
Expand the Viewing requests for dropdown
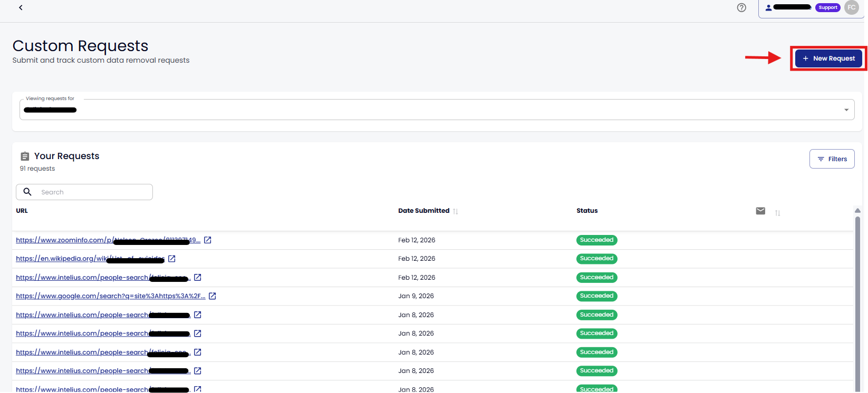click(846, 110)
